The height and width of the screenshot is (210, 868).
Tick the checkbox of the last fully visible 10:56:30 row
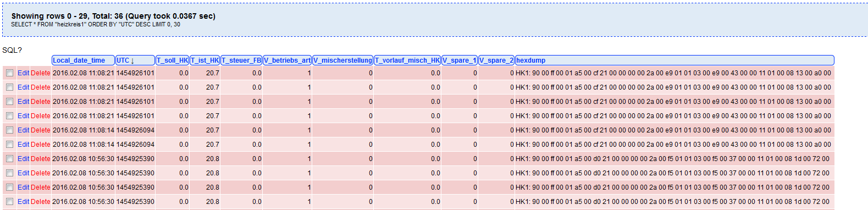click(9, 202)
